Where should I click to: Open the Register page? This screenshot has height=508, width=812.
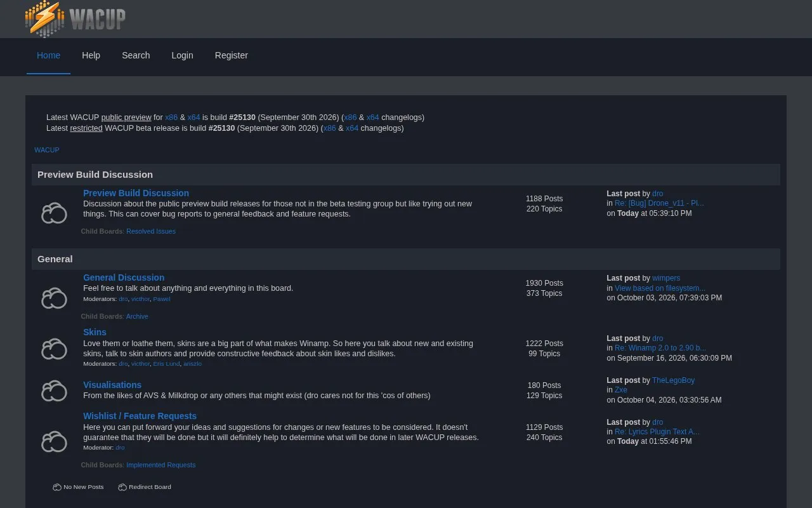point(231,55)
